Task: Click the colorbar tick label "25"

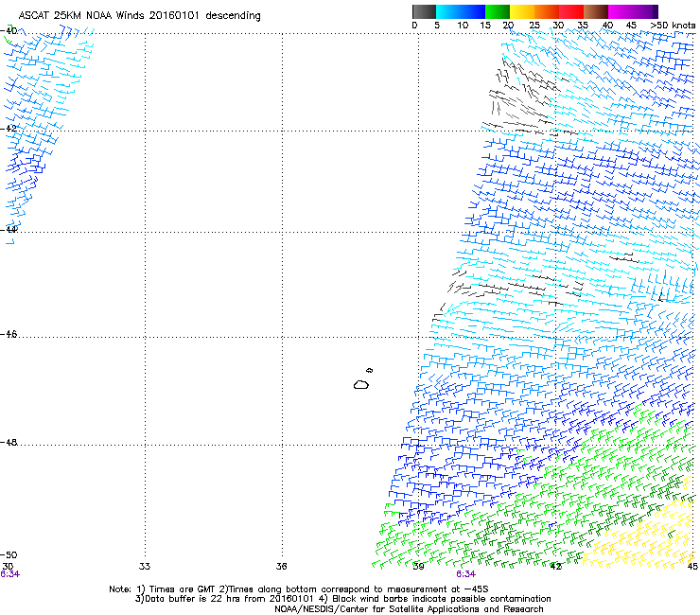Action: (534, 26)
